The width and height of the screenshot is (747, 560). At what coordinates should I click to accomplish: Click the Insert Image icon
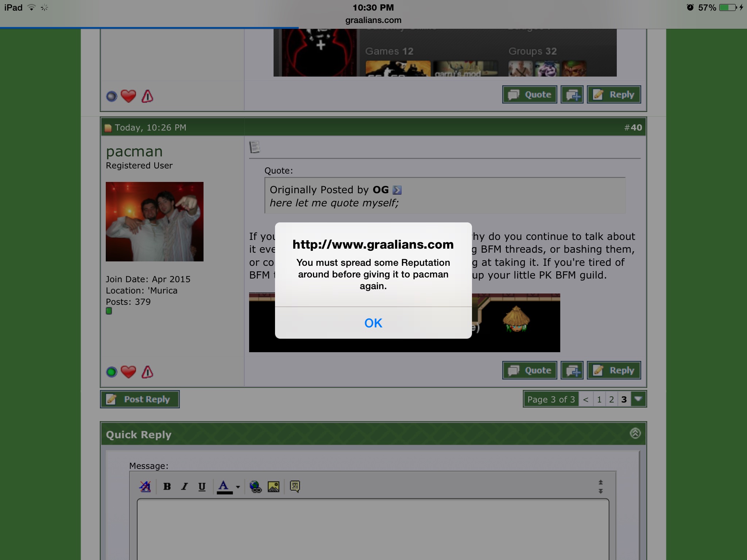click(274, 486)
